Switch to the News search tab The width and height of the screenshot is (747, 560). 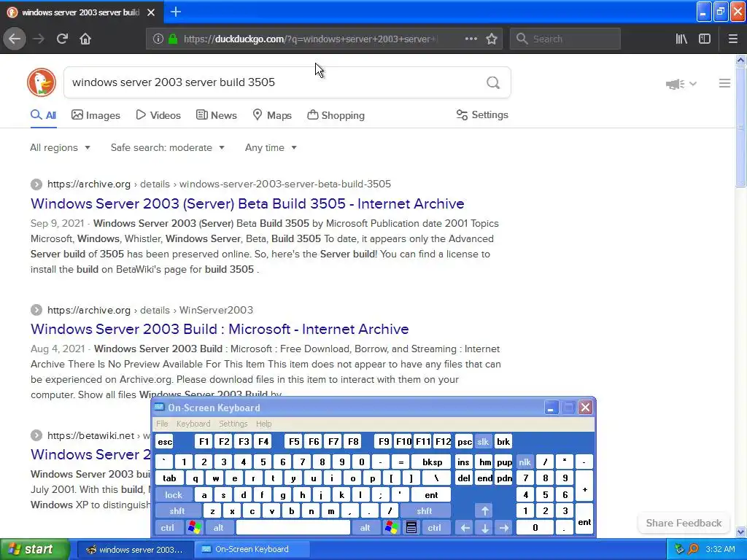pyautogui.click(x=216, y=115)
